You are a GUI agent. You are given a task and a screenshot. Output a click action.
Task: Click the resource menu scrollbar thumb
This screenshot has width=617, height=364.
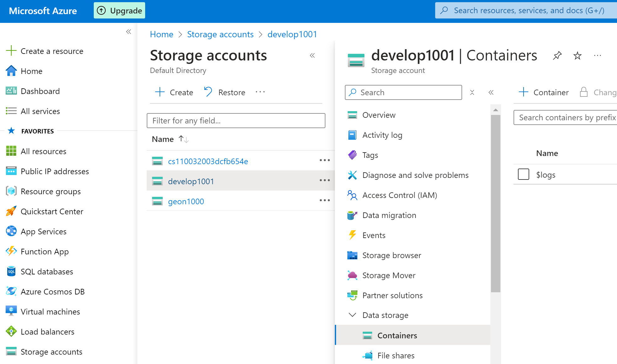(496, 204)
